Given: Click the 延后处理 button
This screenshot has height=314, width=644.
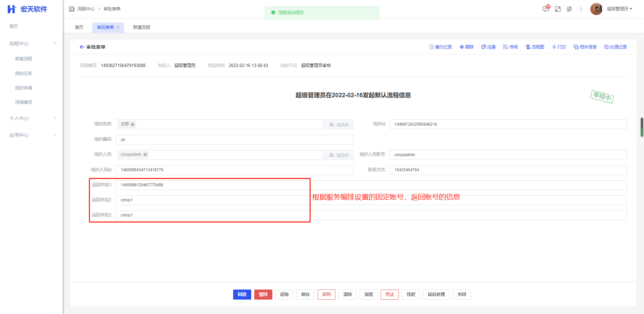Looking at the screenshot, I should coord(436,295).
